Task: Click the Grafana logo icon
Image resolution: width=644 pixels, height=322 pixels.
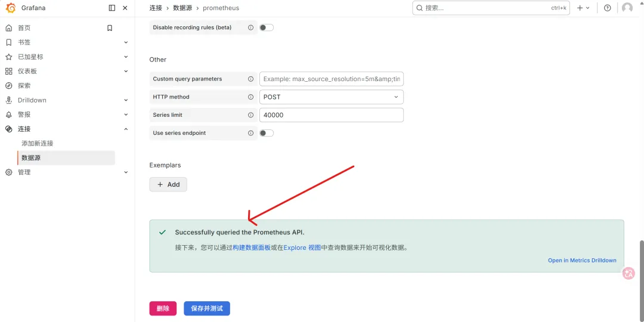Action: (11, 8)
